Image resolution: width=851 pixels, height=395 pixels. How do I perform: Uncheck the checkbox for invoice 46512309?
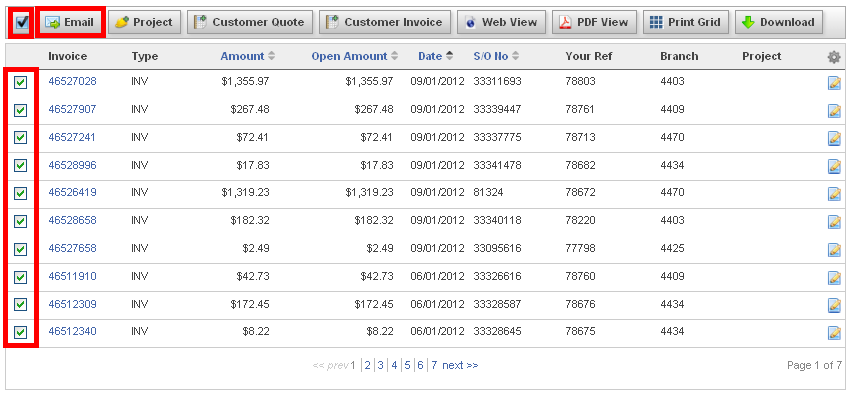pyautogui.click(x=21, y=305)
